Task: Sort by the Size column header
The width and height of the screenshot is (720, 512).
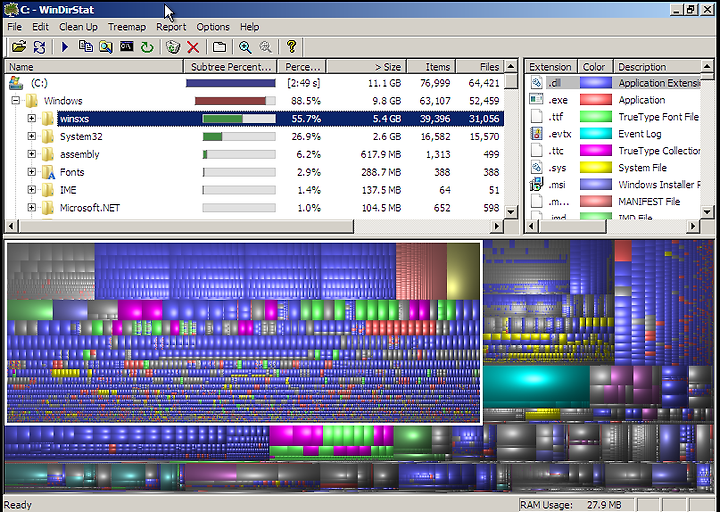Action: click(366, 67)
